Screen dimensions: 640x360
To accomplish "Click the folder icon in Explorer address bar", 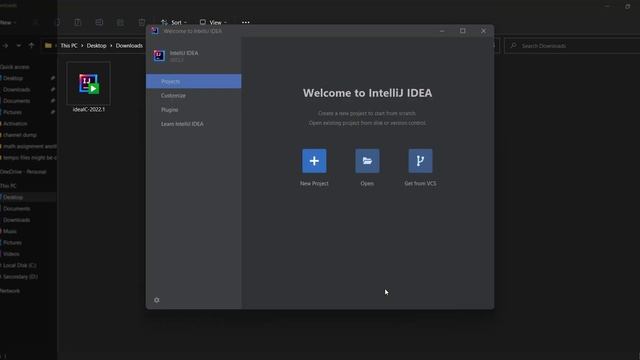I will [48, 46].
